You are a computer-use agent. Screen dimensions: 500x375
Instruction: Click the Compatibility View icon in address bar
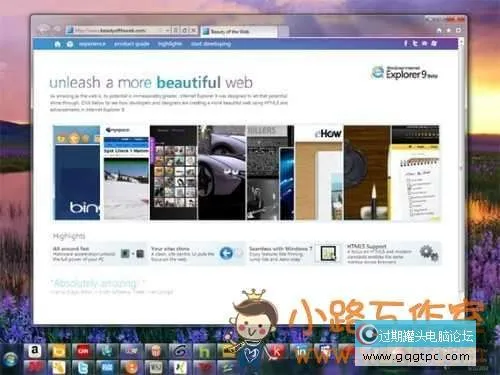click(176, 30)
